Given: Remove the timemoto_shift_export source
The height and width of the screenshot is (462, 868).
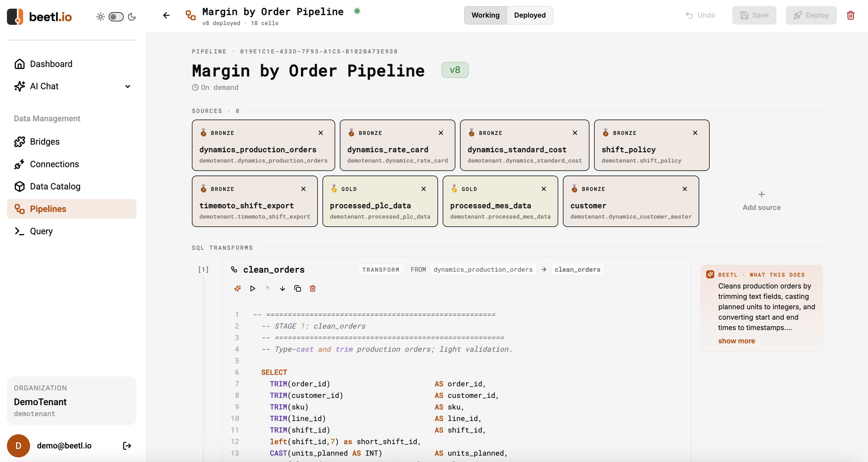Looking at the screenshot, I should [x=303, y=189].
